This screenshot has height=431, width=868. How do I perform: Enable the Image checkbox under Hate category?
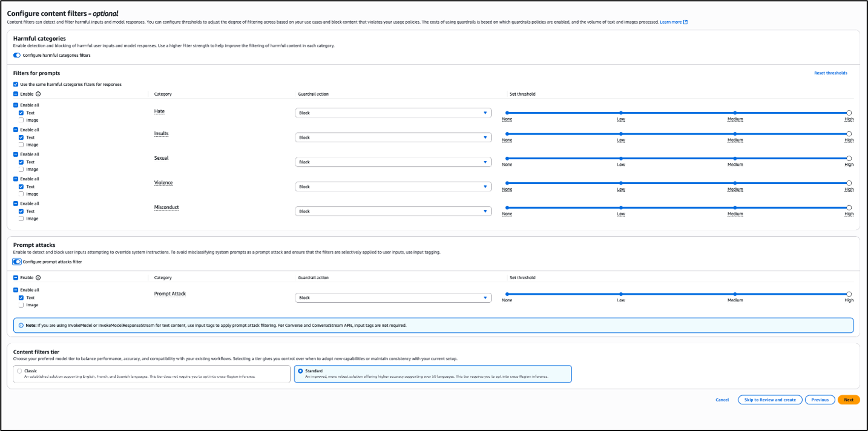[x=22, y=120]
